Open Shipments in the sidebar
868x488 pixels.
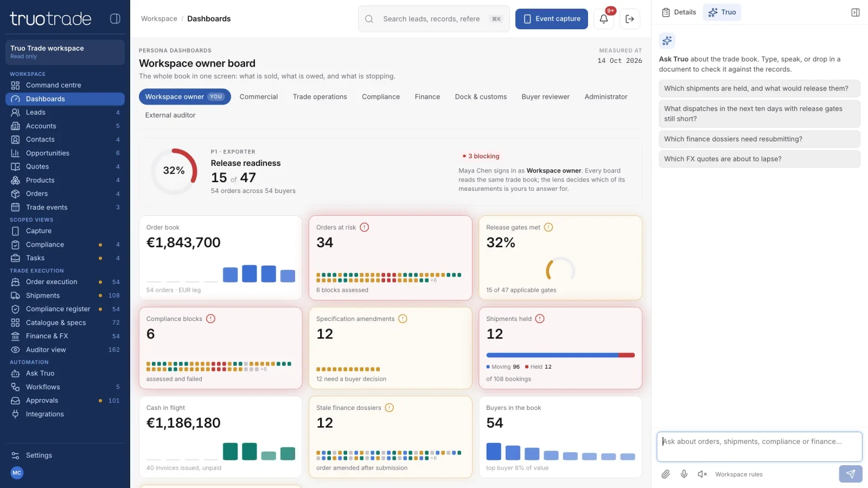65,296
